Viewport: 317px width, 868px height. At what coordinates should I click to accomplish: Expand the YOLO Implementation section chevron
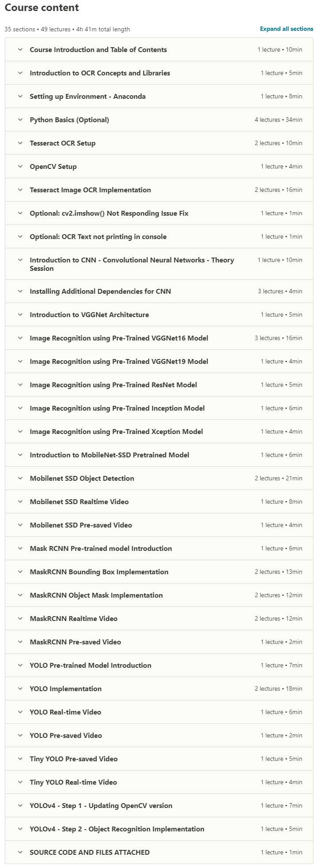coord(20,688)
